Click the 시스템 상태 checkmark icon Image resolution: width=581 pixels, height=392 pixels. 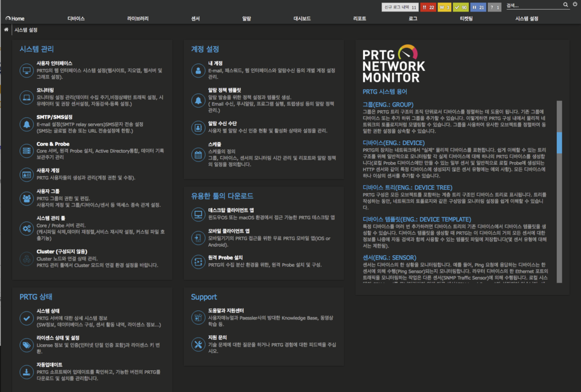pos(27,318)
